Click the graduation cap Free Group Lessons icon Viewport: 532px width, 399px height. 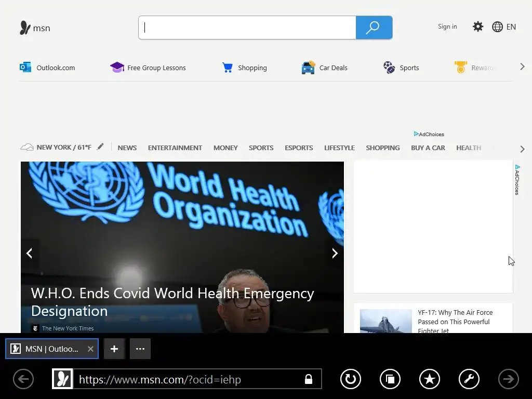tap(117, 67)
